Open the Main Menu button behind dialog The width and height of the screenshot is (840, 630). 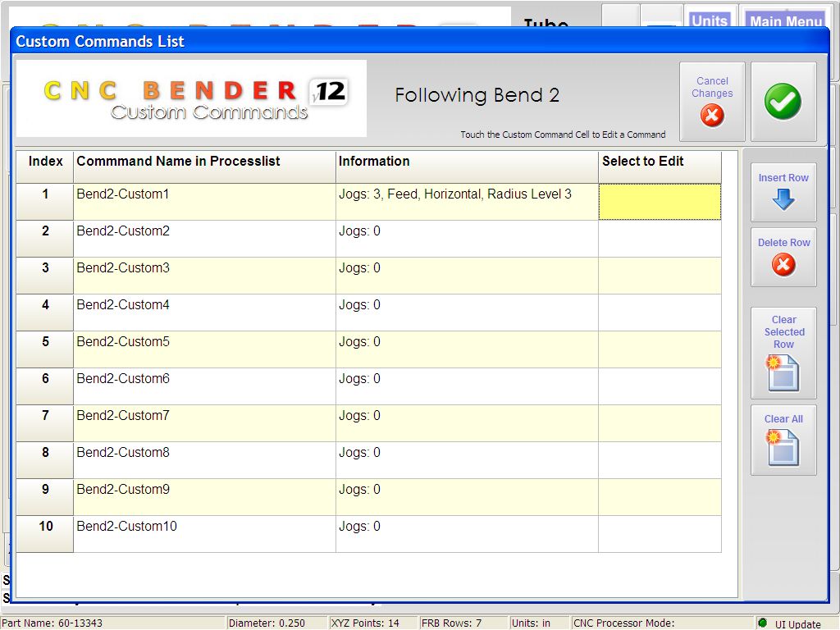click(785, 21)
